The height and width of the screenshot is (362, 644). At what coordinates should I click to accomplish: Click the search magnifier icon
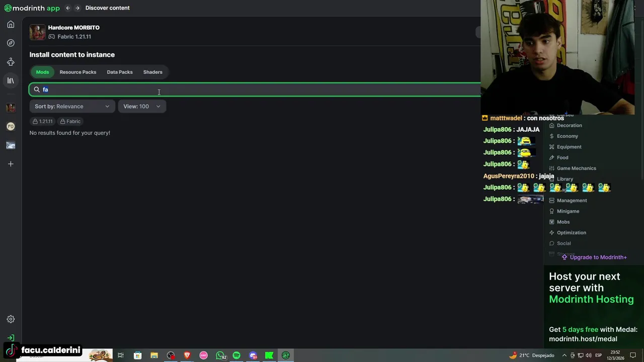pos(37,89)
